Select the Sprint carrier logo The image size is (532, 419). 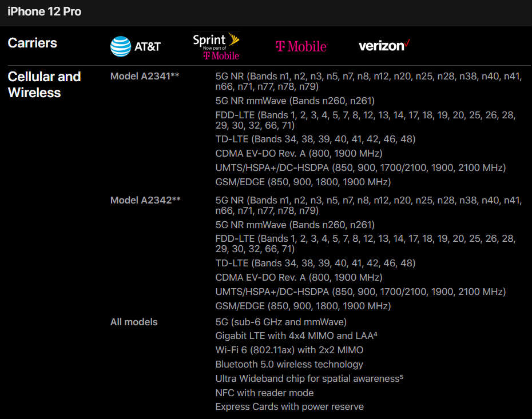tap(216, 46)
